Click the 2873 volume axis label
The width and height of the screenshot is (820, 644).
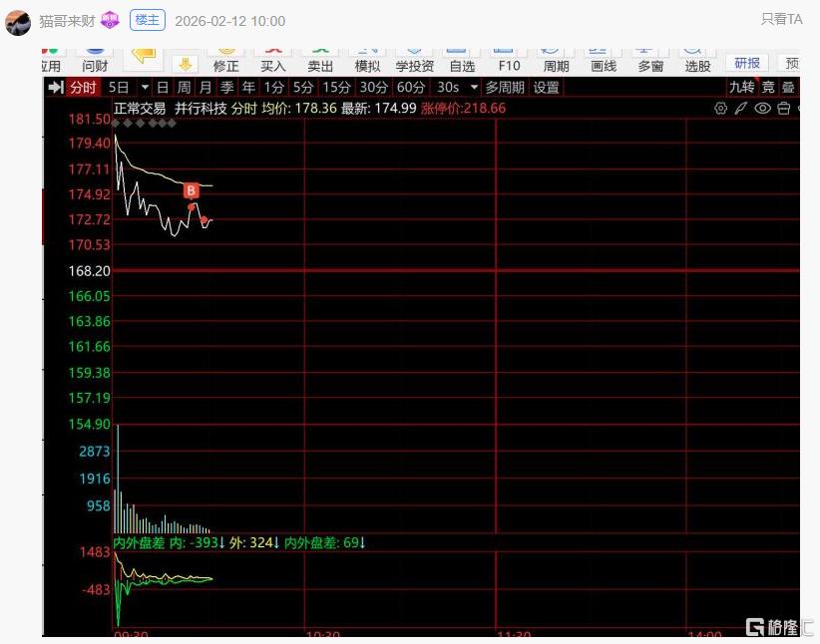coord(95,452)
